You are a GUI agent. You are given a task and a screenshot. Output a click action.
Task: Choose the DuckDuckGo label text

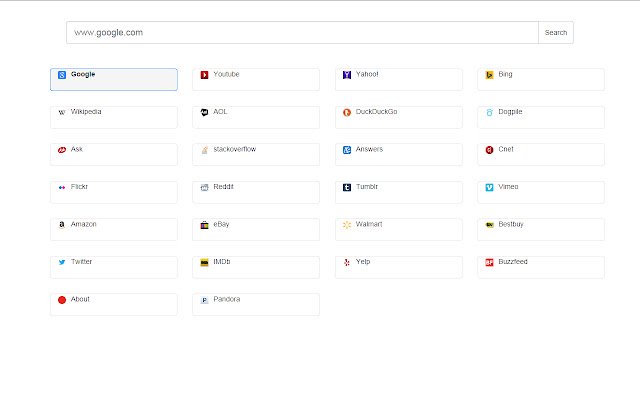376,111
